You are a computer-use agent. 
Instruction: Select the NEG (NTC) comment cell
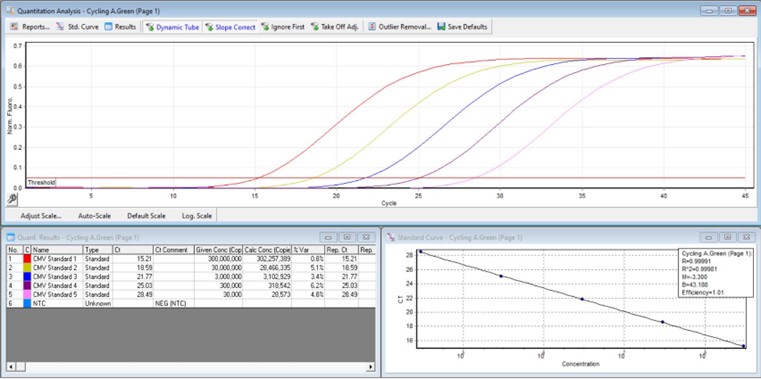[x=173, y=303]
